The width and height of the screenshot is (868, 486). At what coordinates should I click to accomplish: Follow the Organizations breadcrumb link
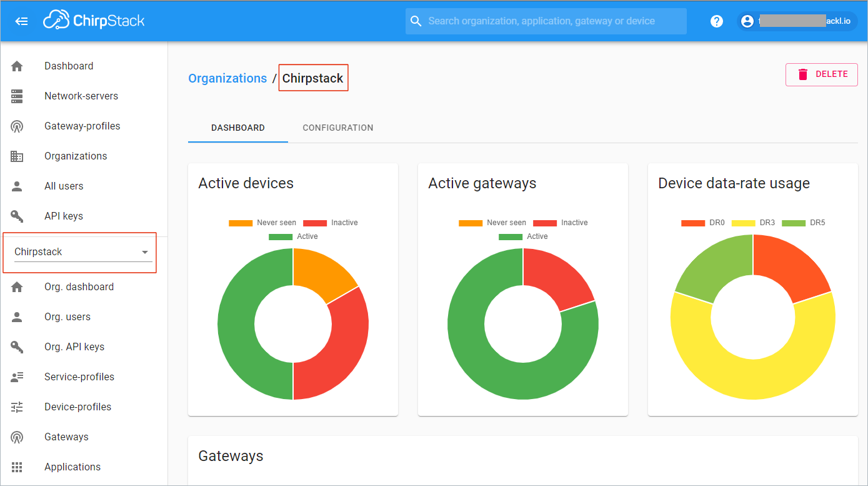[x=227, y=78]
